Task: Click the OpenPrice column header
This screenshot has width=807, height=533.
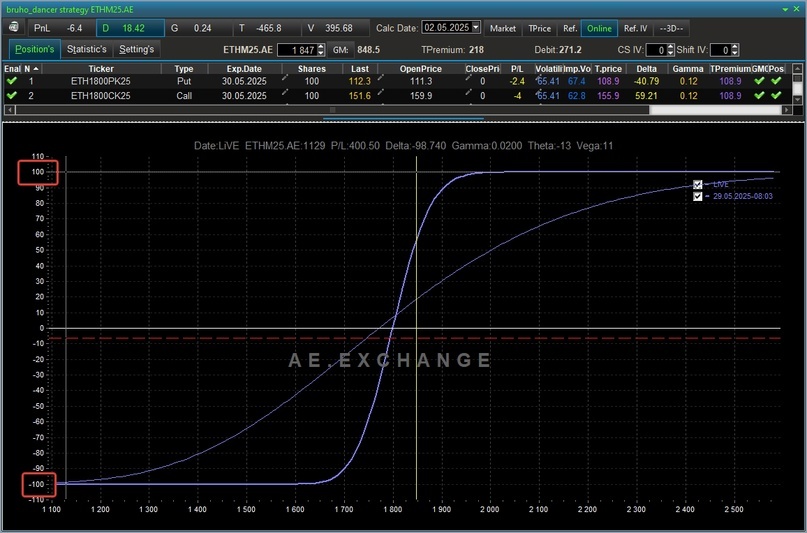Action: coord(420,68)
